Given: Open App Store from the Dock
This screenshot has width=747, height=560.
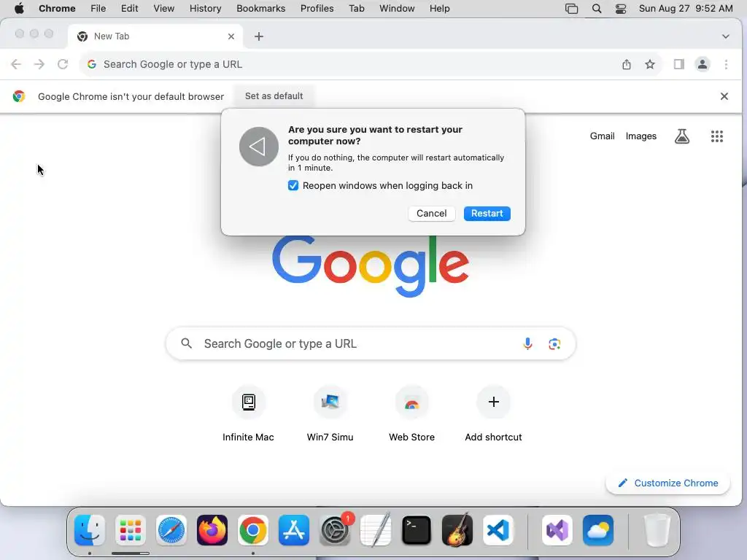Looking at the screenshot, I should (x=294, y=530).
